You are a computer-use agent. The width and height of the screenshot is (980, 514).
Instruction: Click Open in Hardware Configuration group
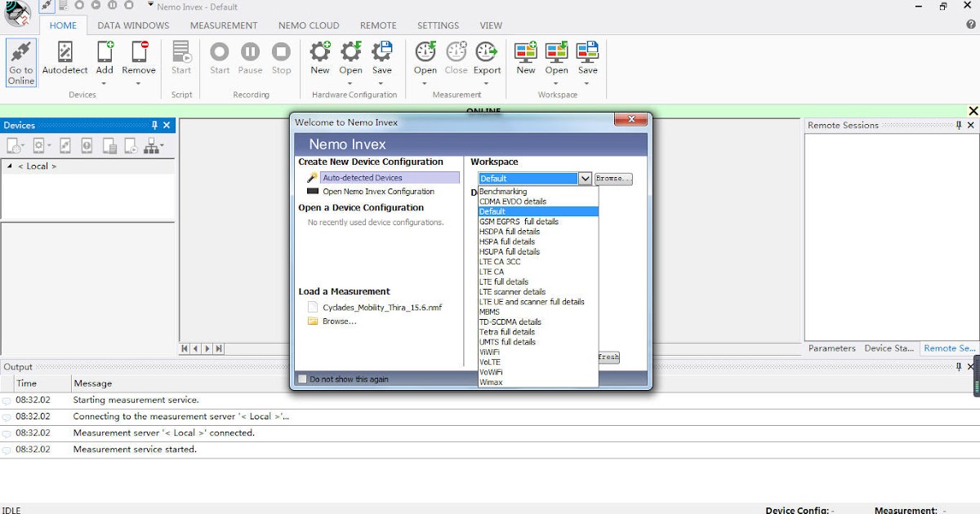coord(351,59)
